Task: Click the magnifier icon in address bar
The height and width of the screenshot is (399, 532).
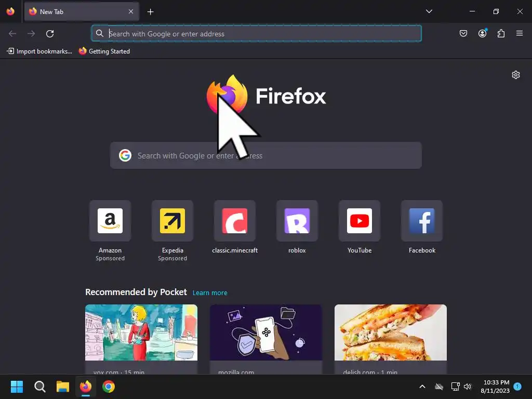Action: 99,33
